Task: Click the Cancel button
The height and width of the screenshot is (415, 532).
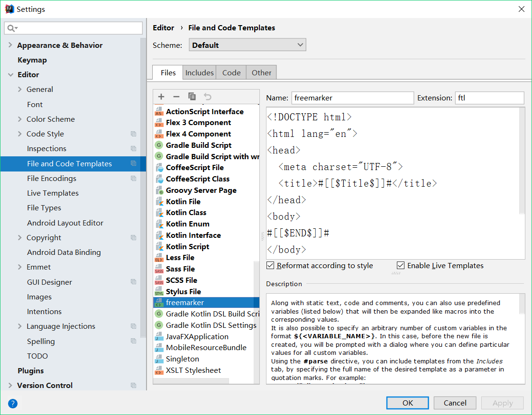Action: 455,403
